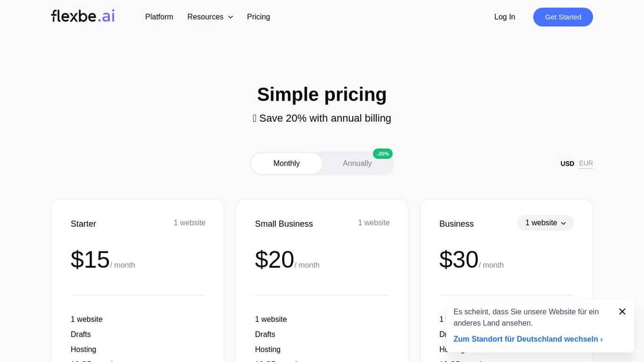Navigate to the Pricing menu item

[258, 17]
